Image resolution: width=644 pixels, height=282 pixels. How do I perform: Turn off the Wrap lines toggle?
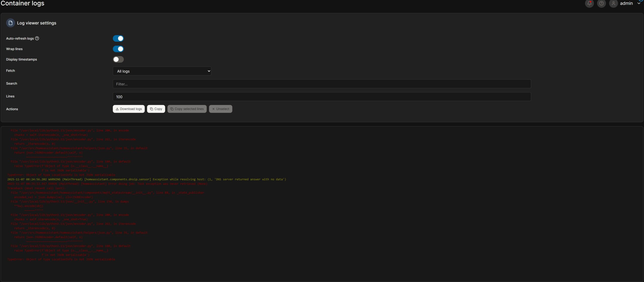tap(118, 49)
